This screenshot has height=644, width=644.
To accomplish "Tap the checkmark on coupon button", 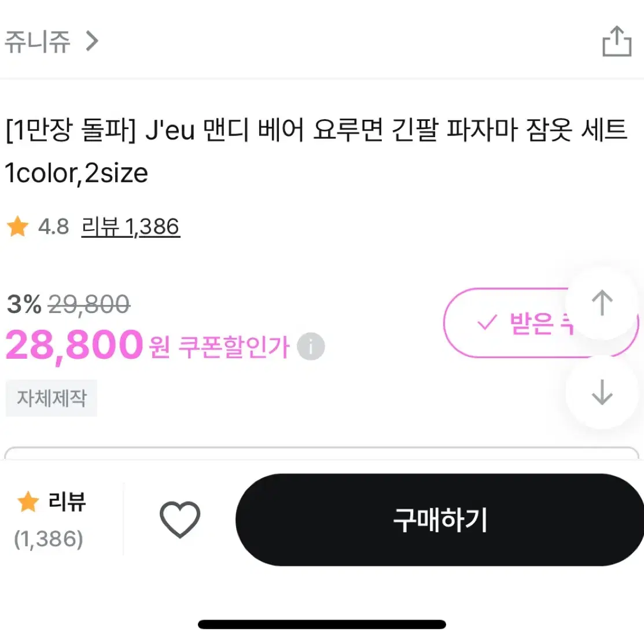I will pyautogui.click(x=487, y=322).
